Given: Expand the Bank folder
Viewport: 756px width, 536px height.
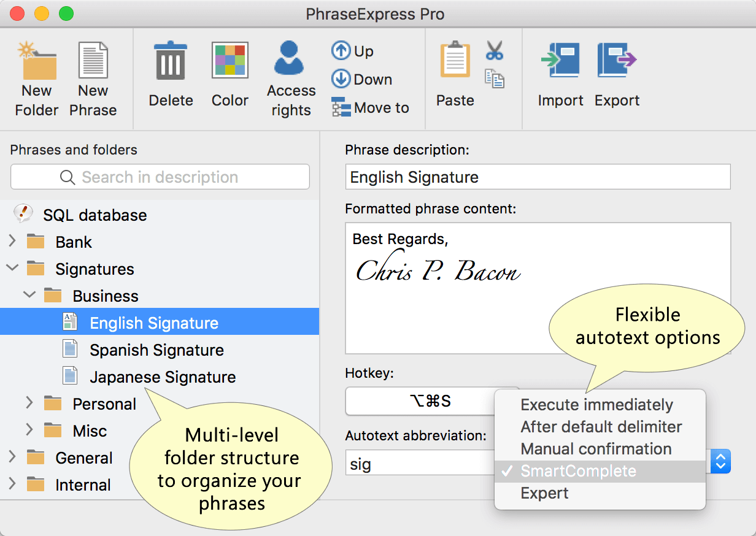Looking at the screenshot, I should 12,242.
